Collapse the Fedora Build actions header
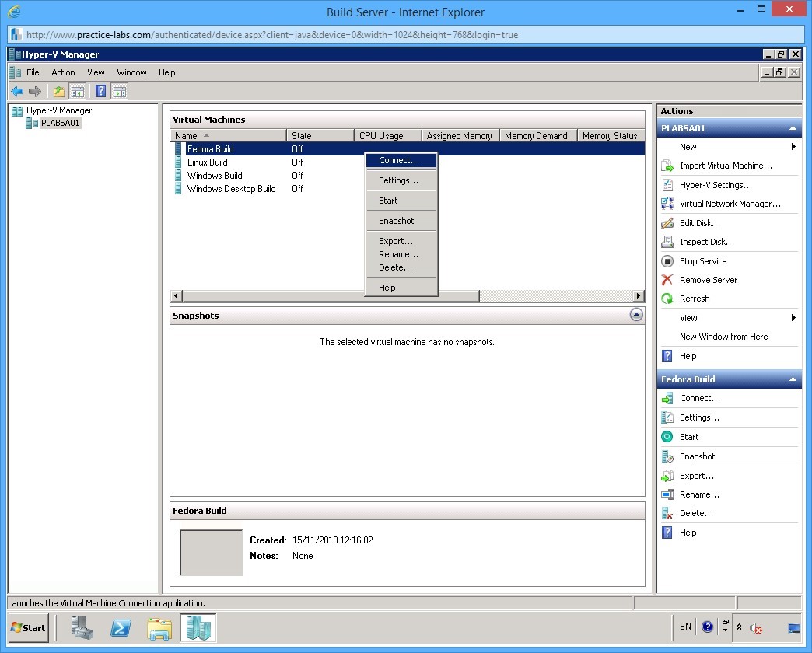 [792, 379]
